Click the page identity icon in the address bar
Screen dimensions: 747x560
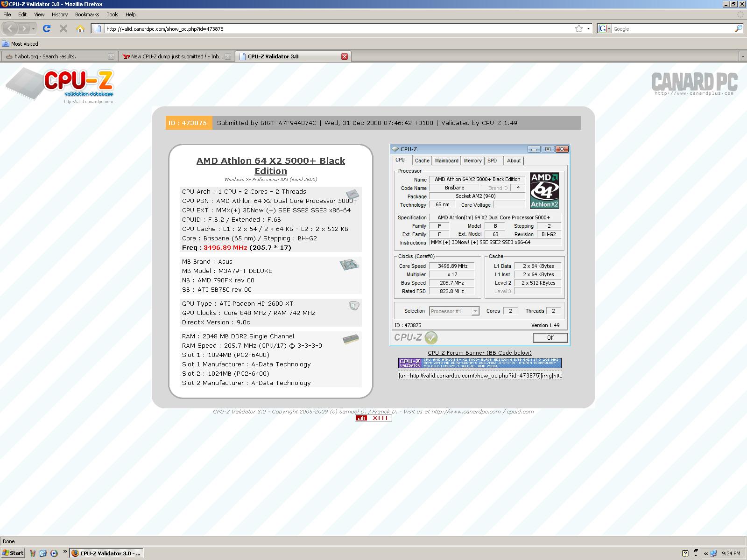(98, 28)
